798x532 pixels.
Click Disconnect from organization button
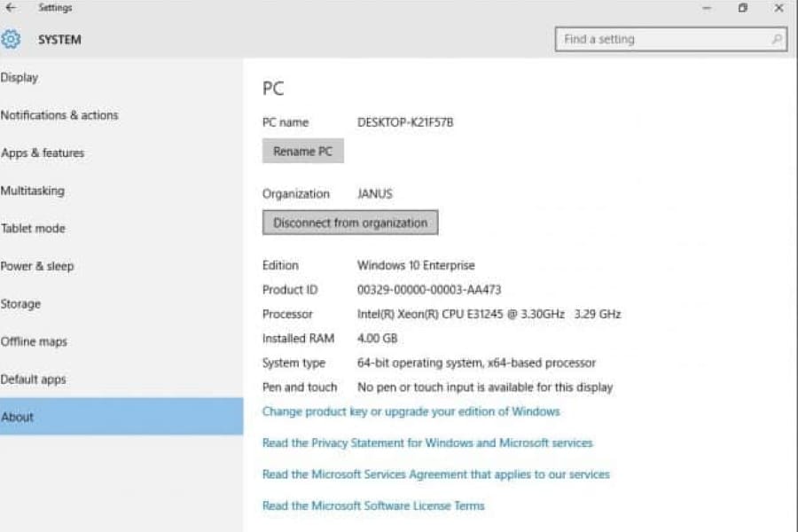pos(350,223)
